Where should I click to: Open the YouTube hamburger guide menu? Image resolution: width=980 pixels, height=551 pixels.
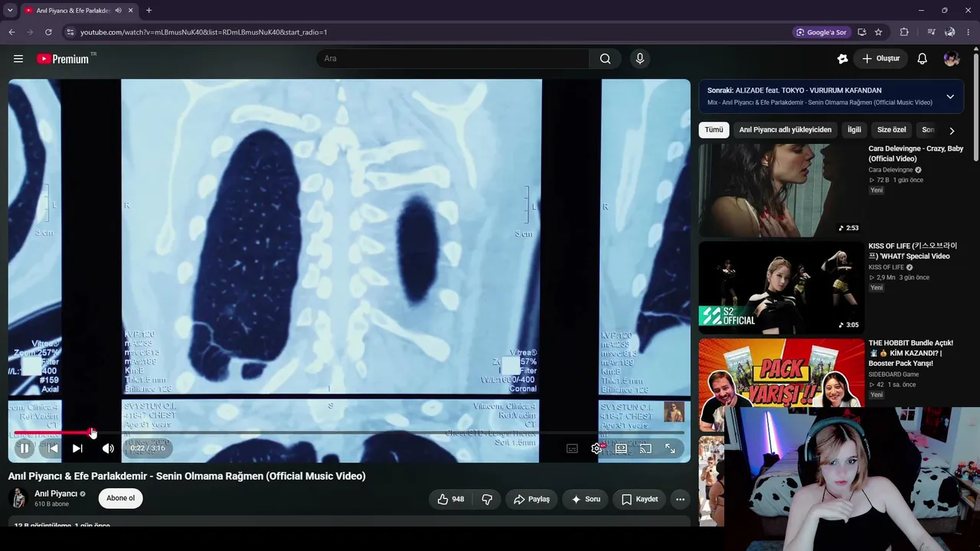(x=18, y=59)
